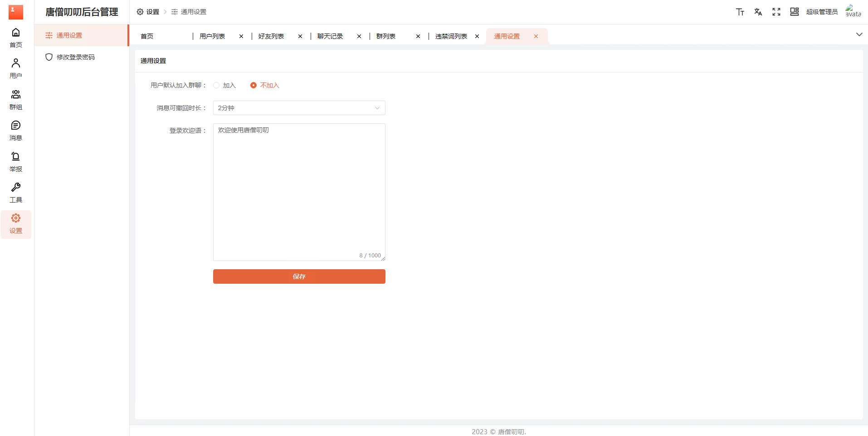Open 修改登录密码 in the side menu
Image resolution: width=868 pixels, height=436 pixels.
[x=76, y=57]
